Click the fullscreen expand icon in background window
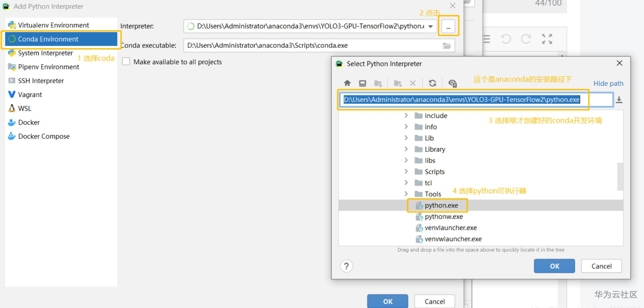 pyautogui.click(x=547, y=39)
